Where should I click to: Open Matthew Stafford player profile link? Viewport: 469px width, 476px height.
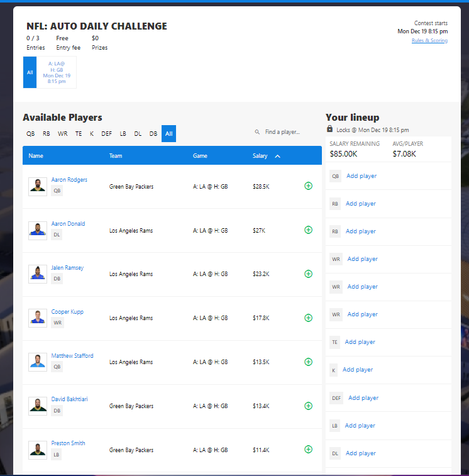click(72, 356)
